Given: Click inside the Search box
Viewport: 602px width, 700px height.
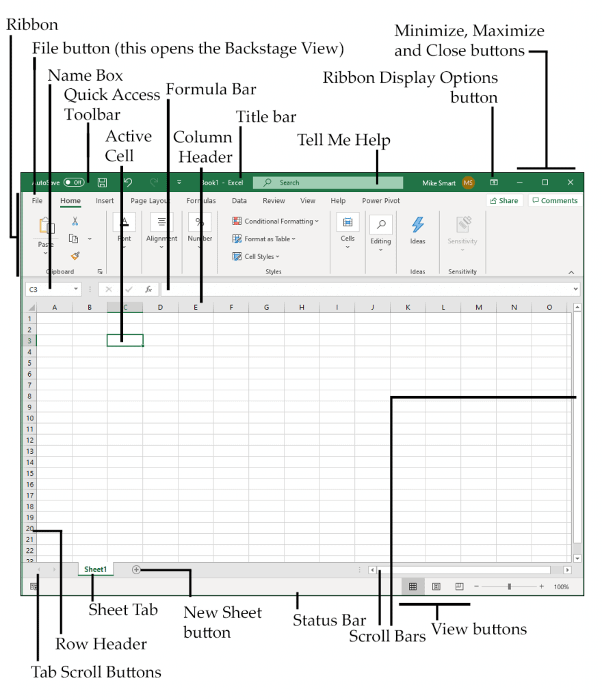Looking at the screenshot, I should coord(327,182).
